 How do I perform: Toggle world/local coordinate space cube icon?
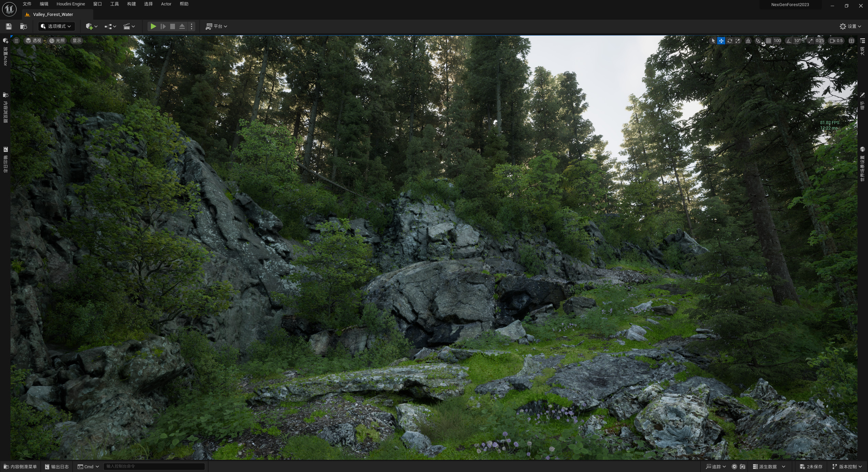748,41
